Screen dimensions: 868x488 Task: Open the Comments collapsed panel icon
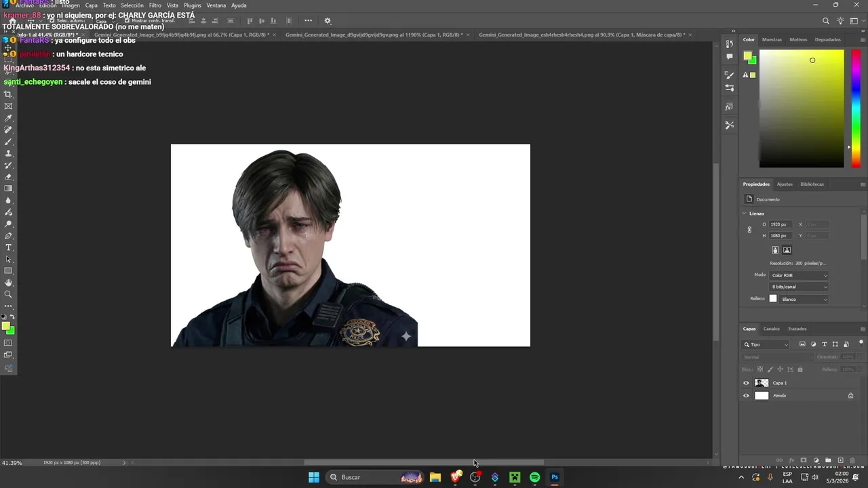click(729, 57)
